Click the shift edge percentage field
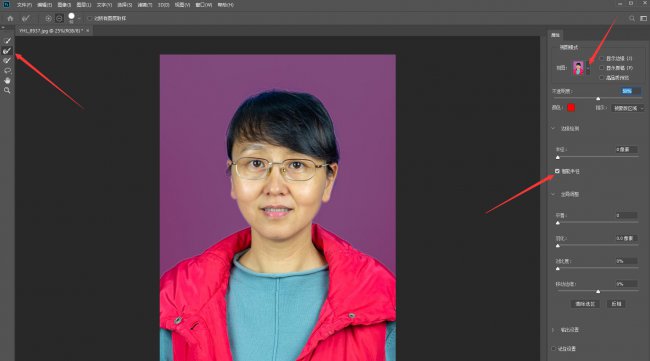The height and width of the screenshot is (361, 650). tap(626, 284)
